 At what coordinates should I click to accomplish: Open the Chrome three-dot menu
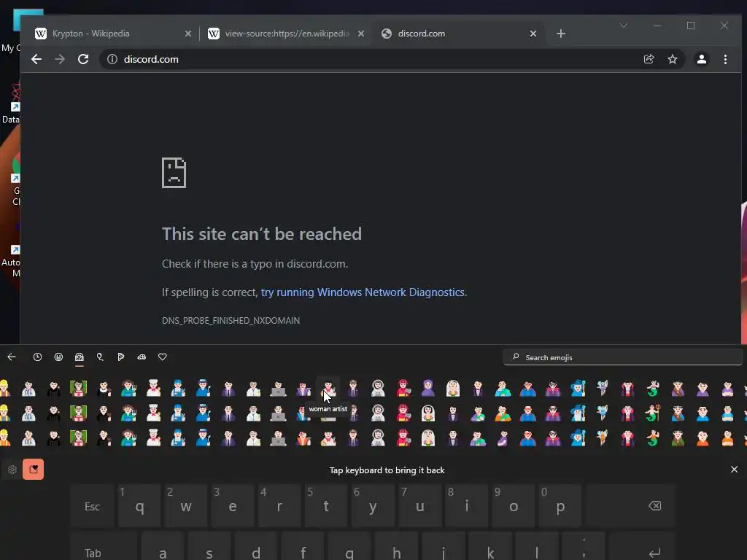[725, 59]
